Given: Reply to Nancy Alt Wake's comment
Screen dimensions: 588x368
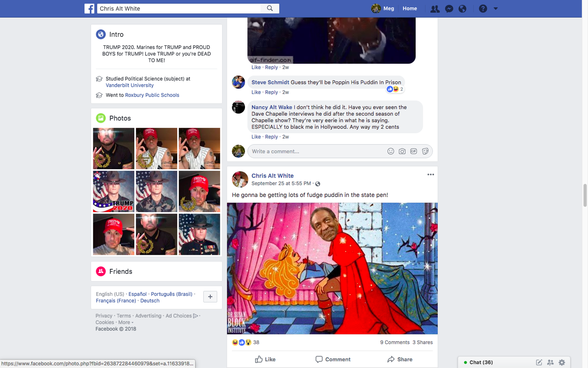Looking at the screenshot, I should (x=271, y=137).
